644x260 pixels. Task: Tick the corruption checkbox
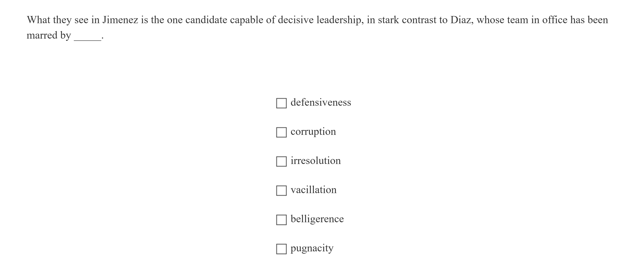click(281, 132)
